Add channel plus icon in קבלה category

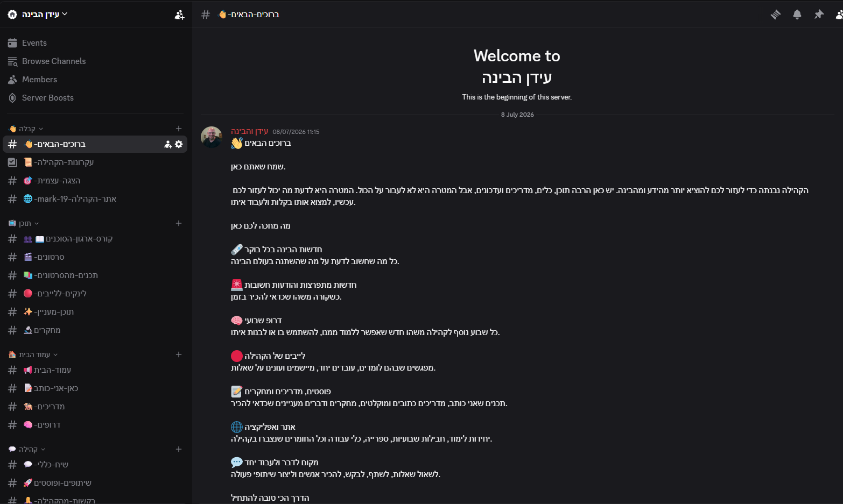(179, 129)
